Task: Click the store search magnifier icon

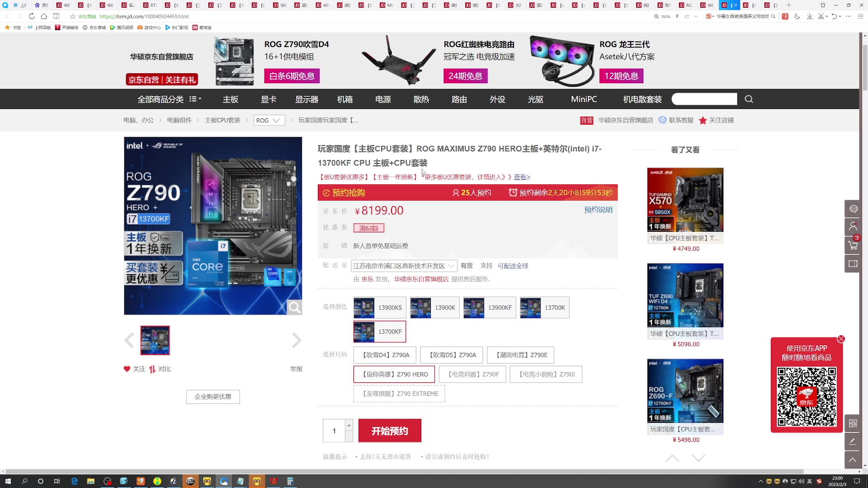Action: pyautogui.click(x=749, y=99)
